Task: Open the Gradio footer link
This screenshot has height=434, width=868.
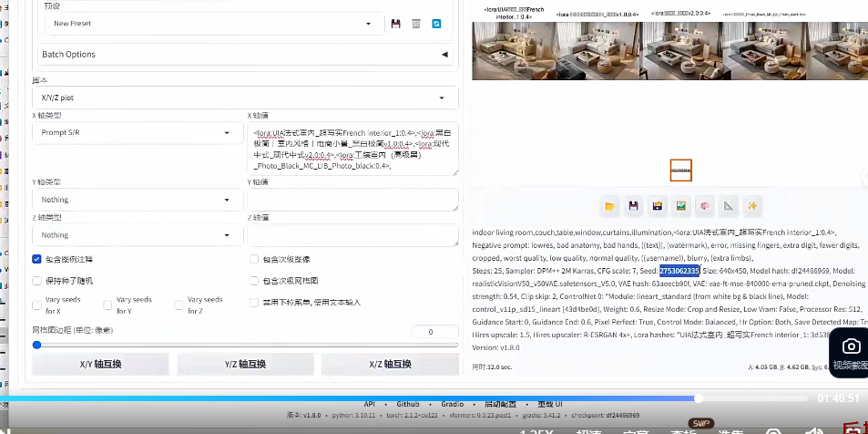Action: (x=453, y=404)
